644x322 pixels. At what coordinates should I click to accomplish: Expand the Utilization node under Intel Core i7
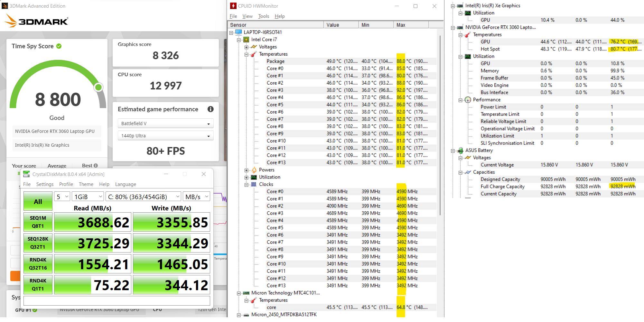pyautogui.click(x=247, y=177)
